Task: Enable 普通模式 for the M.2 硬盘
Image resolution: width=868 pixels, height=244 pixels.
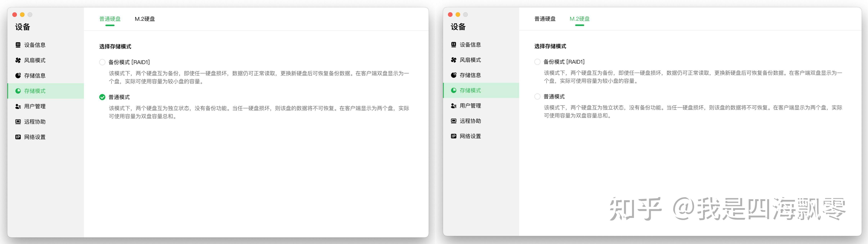Action: 537,96
